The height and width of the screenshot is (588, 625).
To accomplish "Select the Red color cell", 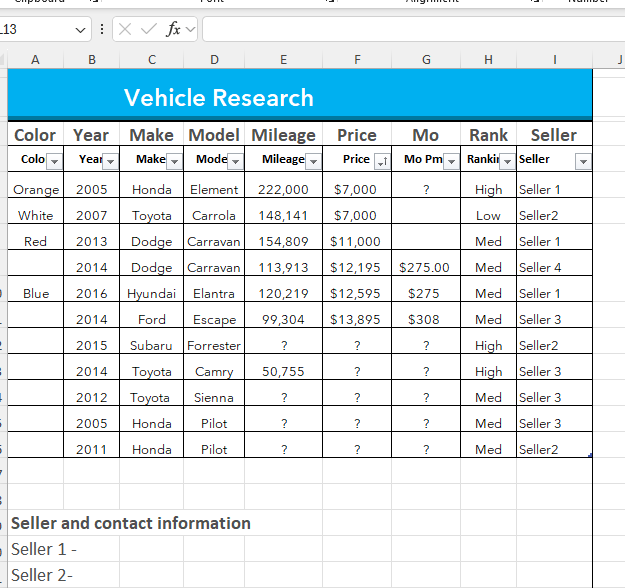I will pos(35,237).
